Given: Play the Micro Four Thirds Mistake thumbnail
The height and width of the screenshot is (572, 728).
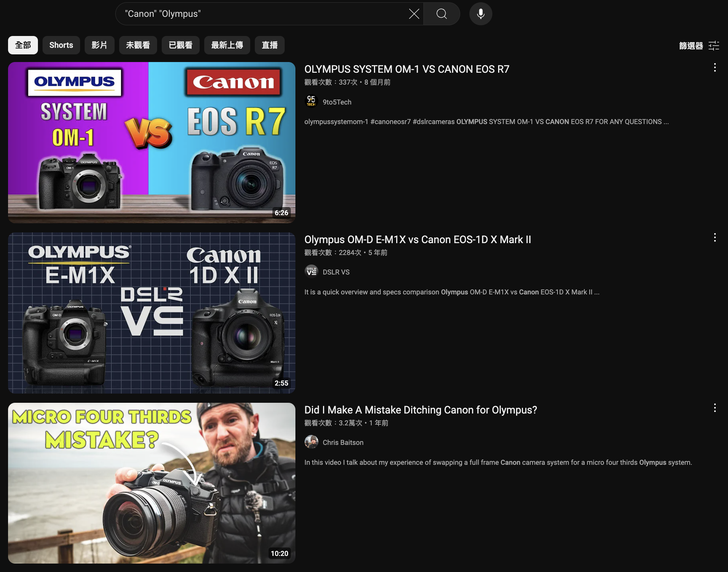Looking at the screenshot, I should click(152, 483).
